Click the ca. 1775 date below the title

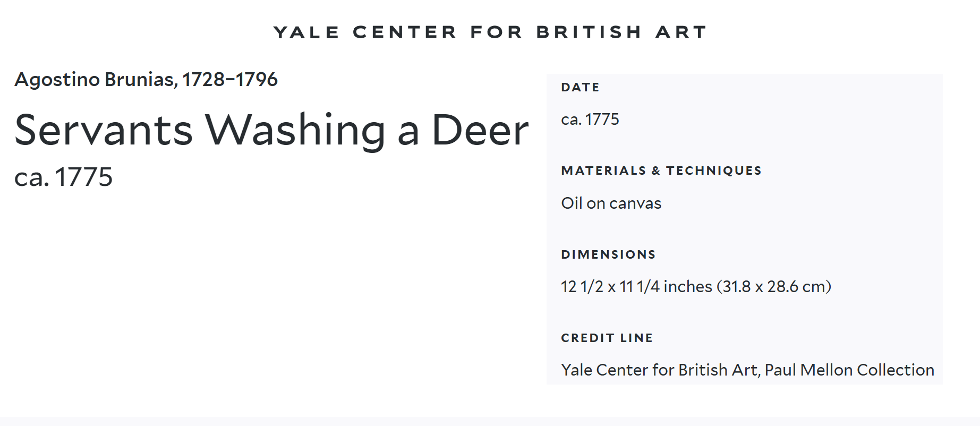(63, 177)
